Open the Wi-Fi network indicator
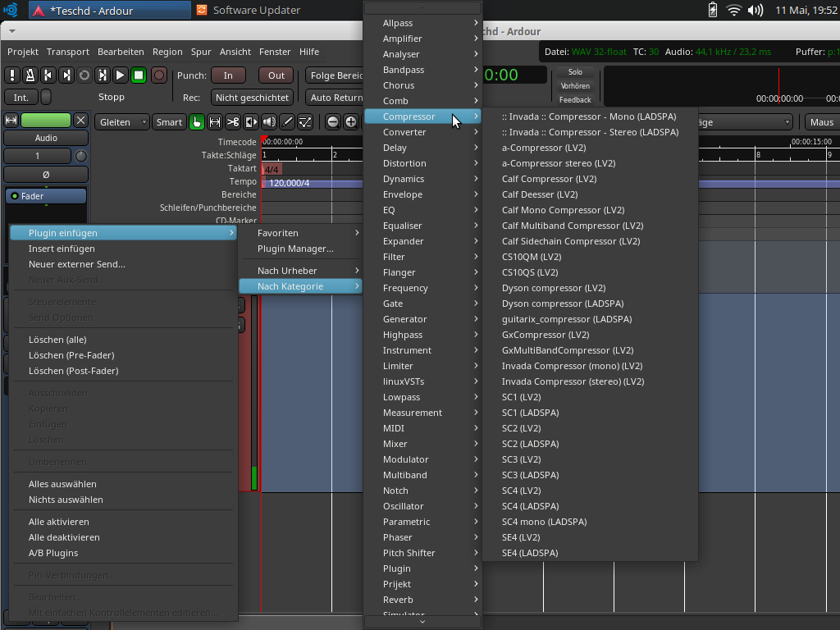The image size is (840, 630). click(733, 10)
